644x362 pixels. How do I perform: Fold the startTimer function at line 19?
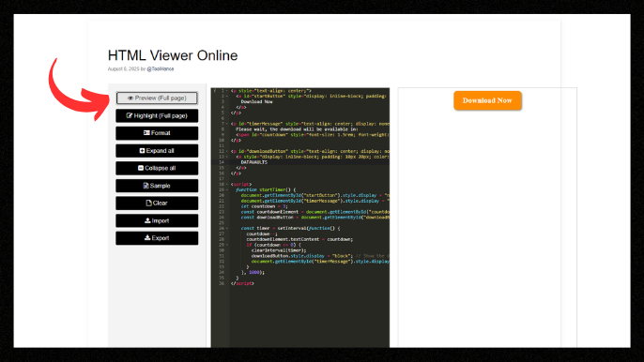[227, 189]
